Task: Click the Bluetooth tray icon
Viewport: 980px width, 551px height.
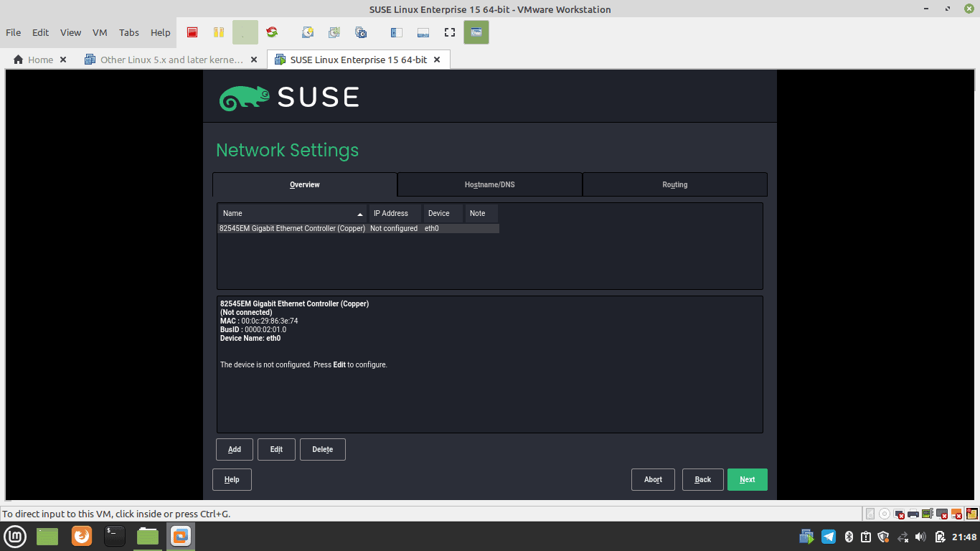Action: coord(848,537)
